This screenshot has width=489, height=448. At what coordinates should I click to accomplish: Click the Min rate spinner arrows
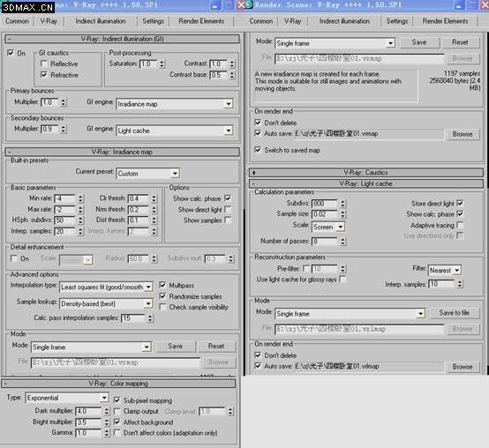[x=80, y=198]
